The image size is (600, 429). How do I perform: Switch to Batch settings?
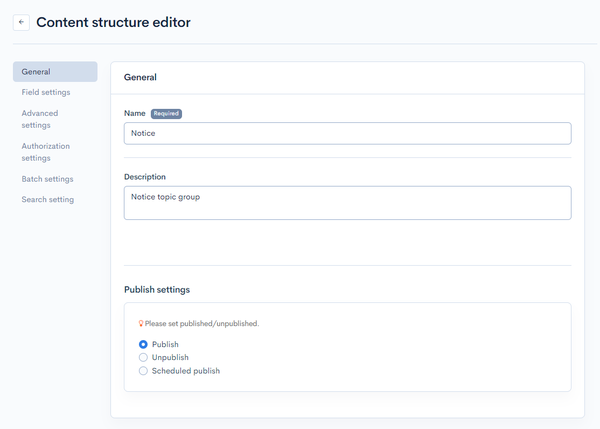click(x=47, y=179)
